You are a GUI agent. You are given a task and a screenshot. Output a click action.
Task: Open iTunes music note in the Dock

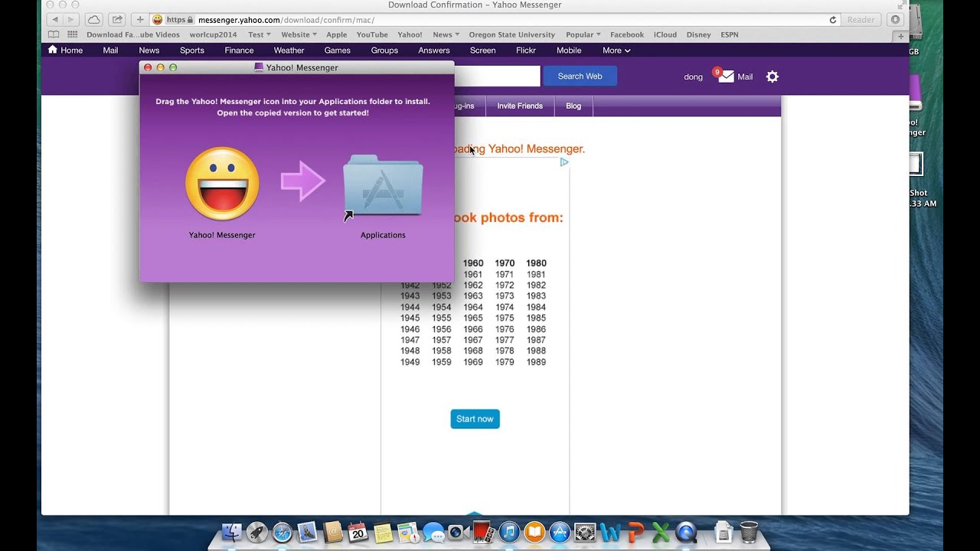(509, 532)
